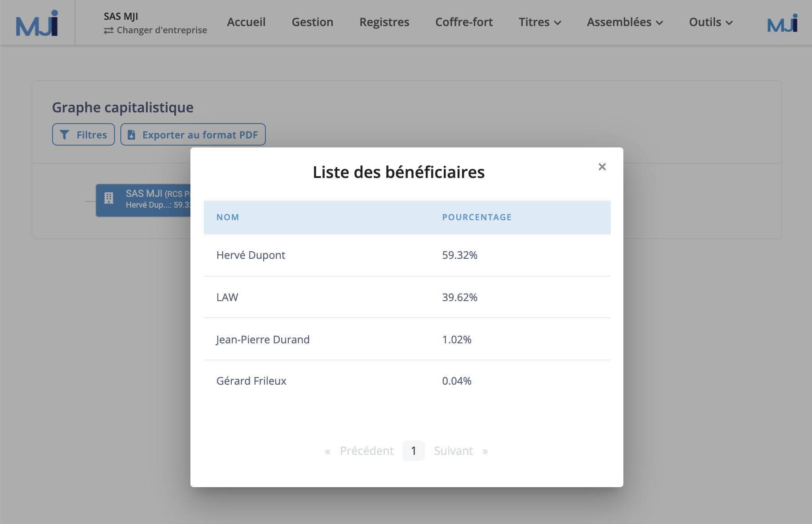Viewport: 812px width, 524px height.
Task: Open the Gestion page
Action: pos(312,22)
